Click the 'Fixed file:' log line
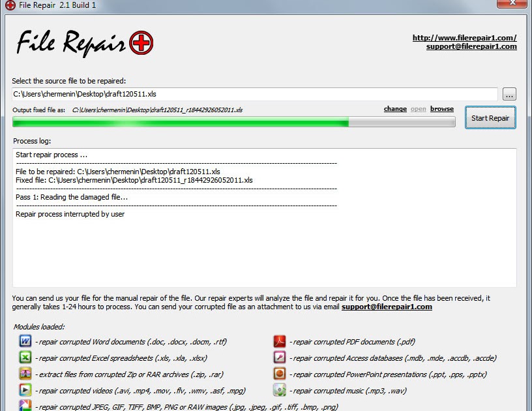The height and width of the screenshot is (411, 532). [x=134, y=180]
